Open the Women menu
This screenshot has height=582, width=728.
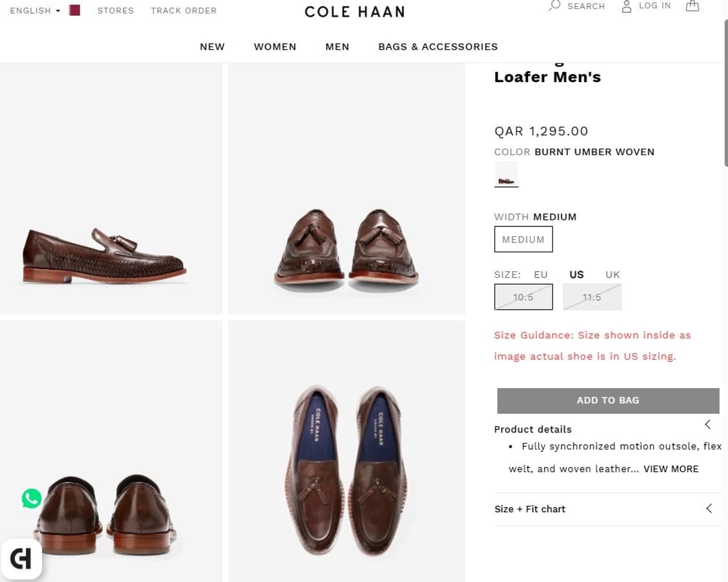pos(275,47)
